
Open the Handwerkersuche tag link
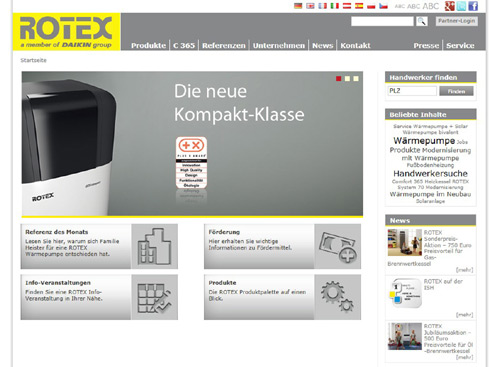point(430,174)
